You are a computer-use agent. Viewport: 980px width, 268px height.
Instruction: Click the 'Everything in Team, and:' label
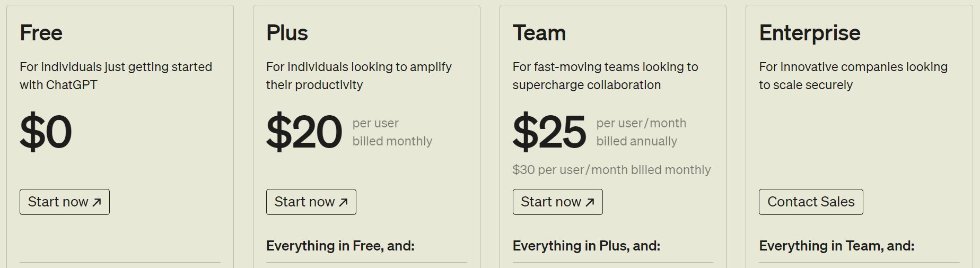[x=837, y=246]
